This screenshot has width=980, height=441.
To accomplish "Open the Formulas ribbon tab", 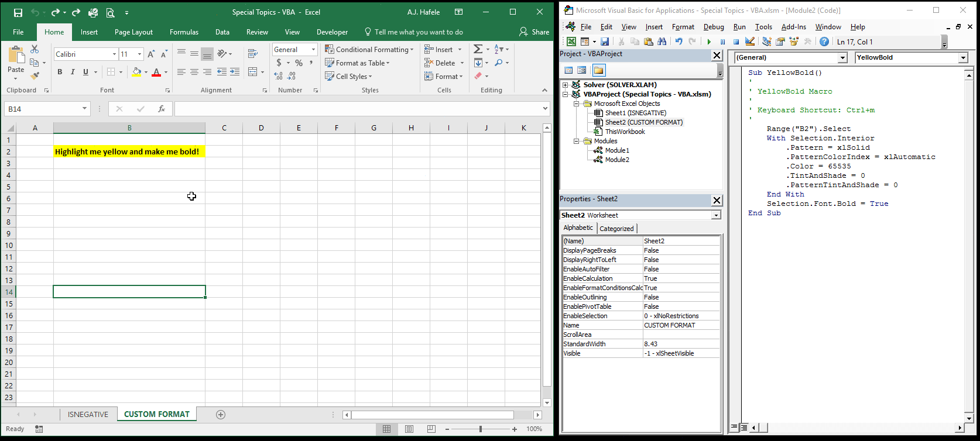I will (184, 32).
